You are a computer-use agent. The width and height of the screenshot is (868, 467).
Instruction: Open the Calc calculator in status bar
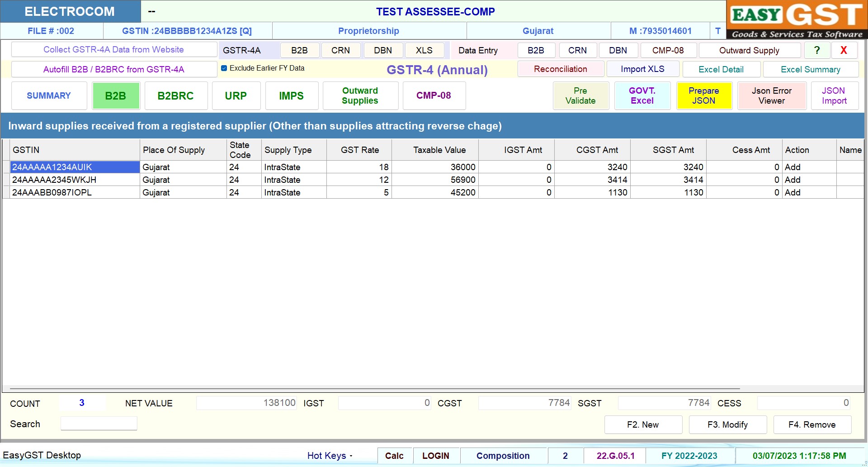394,456
